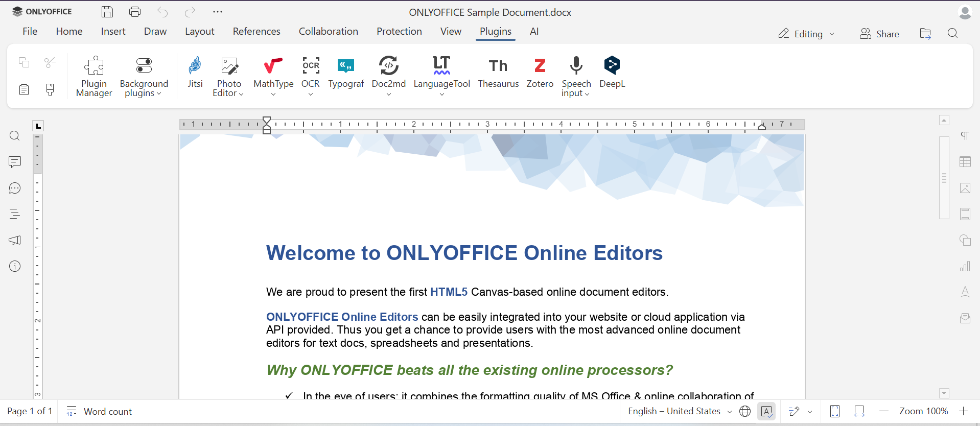Open the feedback and support megaphone icon
Screen dimensions: 980x426
[15, 240]
